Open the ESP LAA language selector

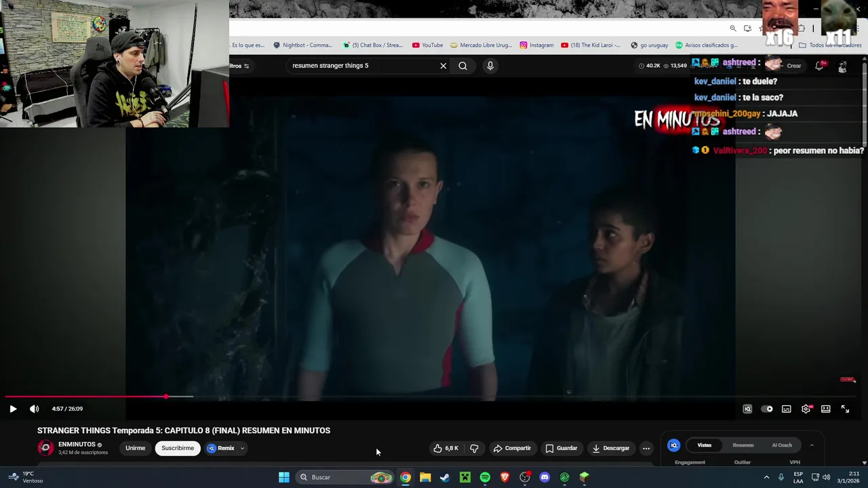798,477
